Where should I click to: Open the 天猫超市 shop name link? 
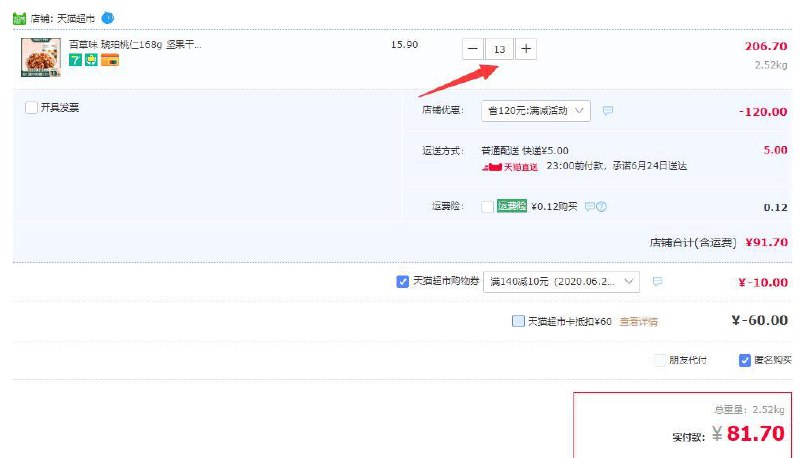[76, 19]
